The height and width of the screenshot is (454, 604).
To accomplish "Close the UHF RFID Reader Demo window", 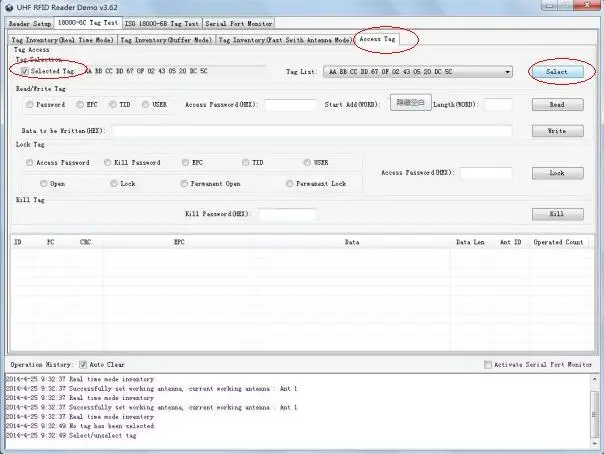I will [587, 5].
